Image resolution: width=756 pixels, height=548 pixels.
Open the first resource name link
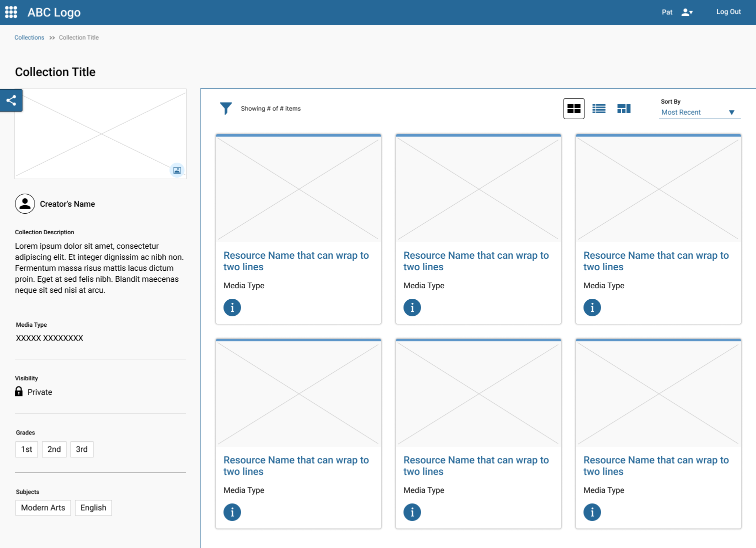(296, 261)
